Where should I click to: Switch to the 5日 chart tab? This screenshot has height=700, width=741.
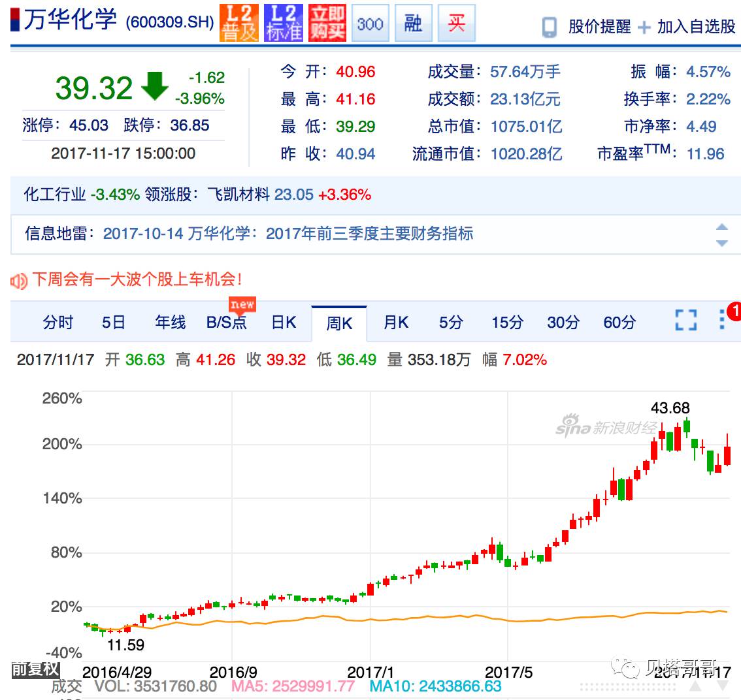coord(114,323)
